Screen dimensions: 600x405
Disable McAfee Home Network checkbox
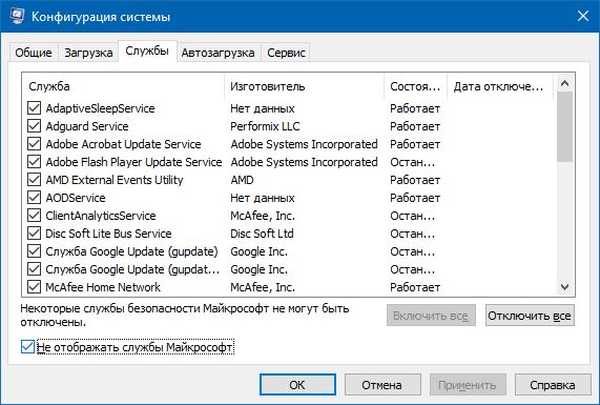pyautogui.click(x=34, y=287)
